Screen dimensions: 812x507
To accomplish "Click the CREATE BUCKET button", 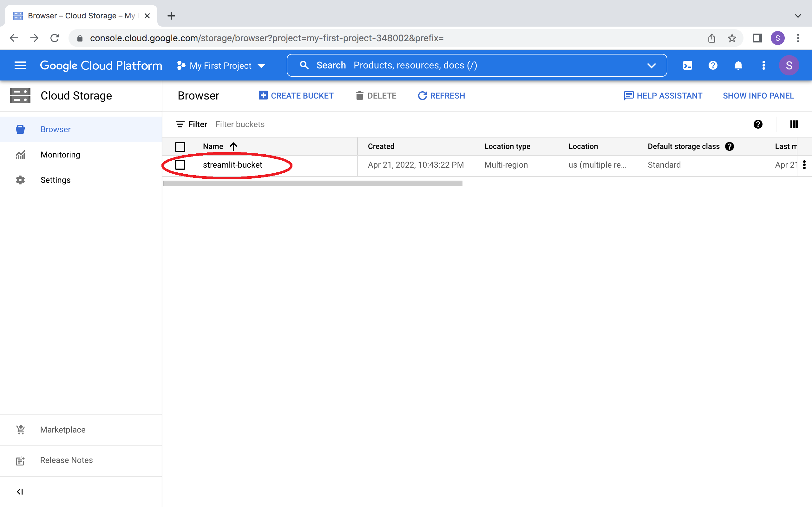I will [x=296, y=96].
